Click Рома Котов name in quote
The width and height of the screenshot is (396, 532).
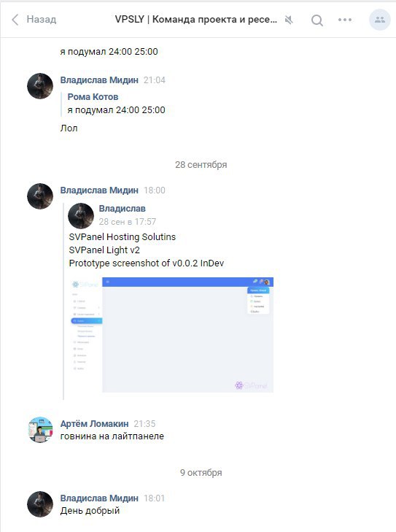(93, 97)
